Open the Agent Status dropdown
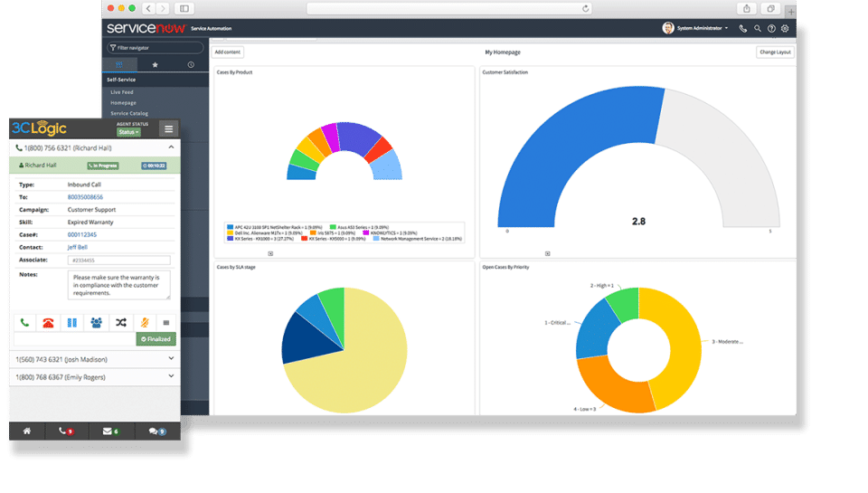868x493 pixels. pos(128,132)
